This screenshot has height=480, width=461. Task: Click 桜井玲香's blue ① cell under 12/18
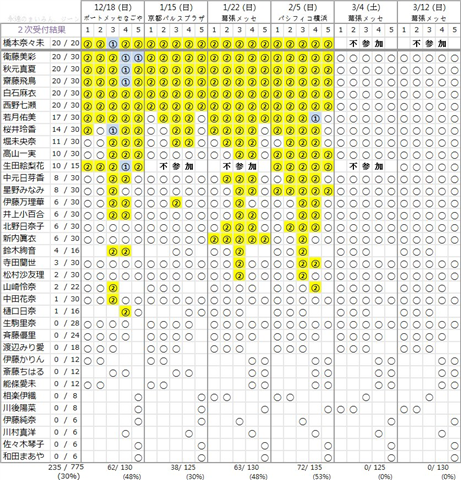click(113, 130)
